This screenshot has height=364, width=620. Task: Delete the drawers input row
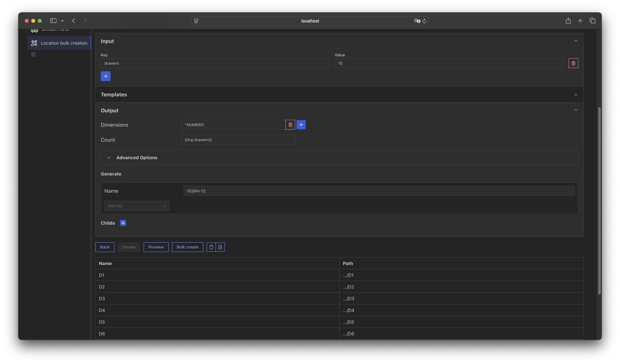pyautogui.click(x=573, y=63)
